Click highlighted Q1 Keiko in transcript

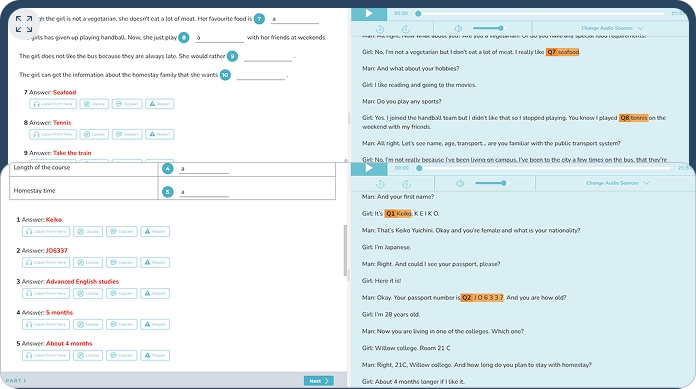(398, 214)
